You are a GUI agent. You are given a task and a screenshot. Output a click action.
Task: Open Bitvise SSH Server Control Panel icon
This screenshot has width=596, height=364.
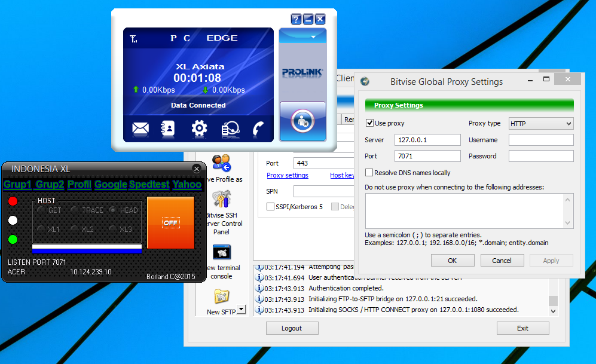pos(222,198)
